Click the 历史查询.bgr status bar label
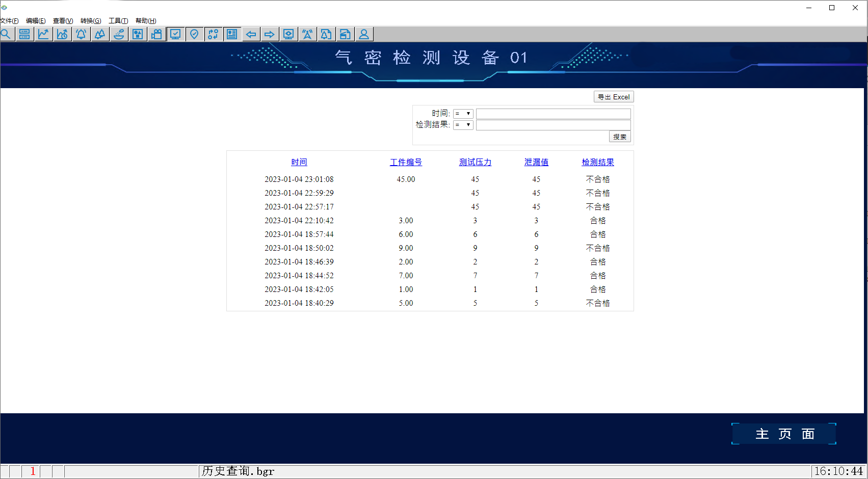The image size is (868, 479). [x=238, y=471]
